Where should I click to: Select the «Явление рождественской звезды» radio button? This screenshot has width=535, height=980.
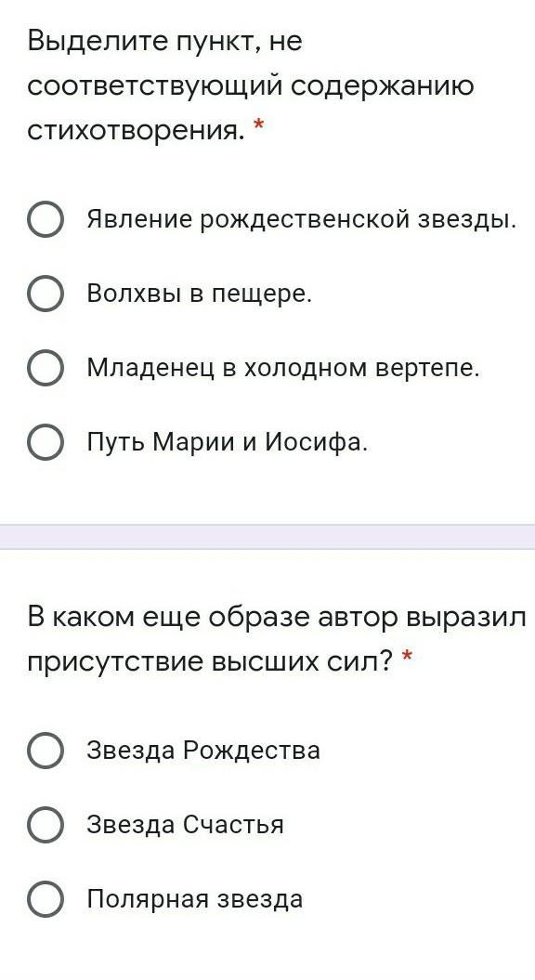pyautogui.click(x=45, y=220)
